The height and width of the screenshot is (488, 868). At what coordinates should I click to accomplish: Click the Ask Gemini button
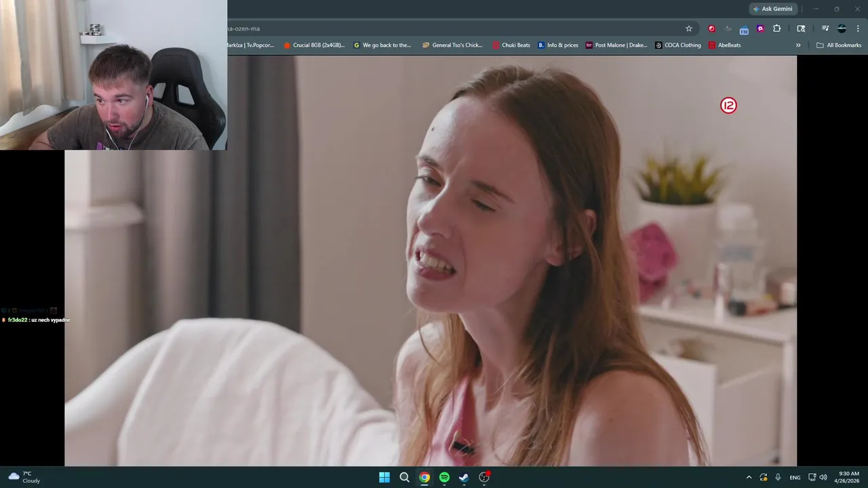772,9
